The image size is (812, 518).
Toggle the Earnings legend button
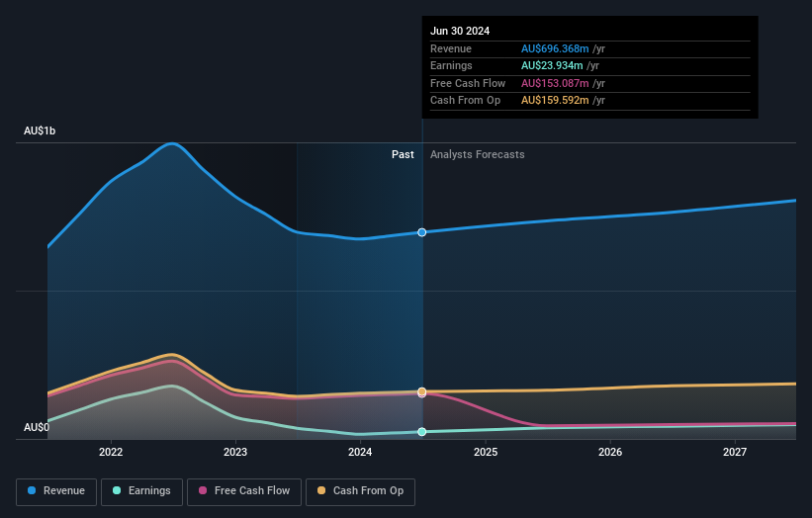(x=141, y=491)
